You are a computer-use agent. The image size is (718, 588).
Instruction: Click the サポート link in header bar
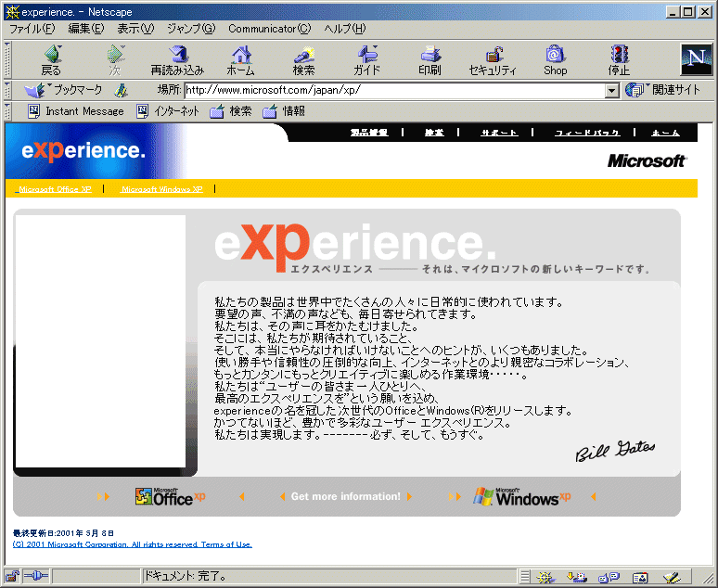(x=499, y=133)
